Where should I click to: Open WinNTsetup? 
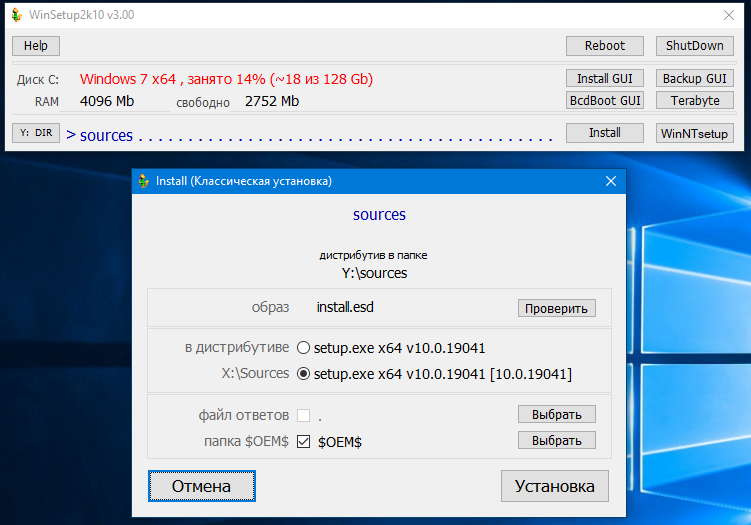click(694, 133)
